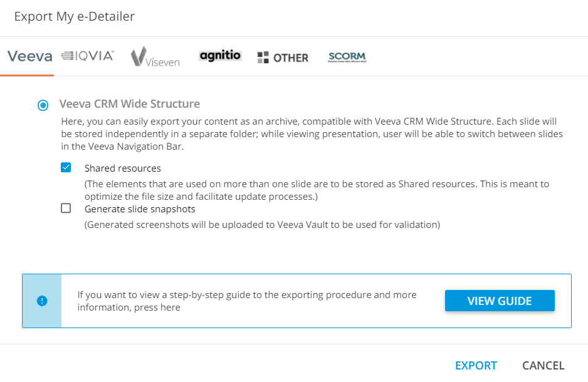The image size is (588, 382).
Task: Uncheck the Shared resources checkbox
Action: tap(66, 168)
